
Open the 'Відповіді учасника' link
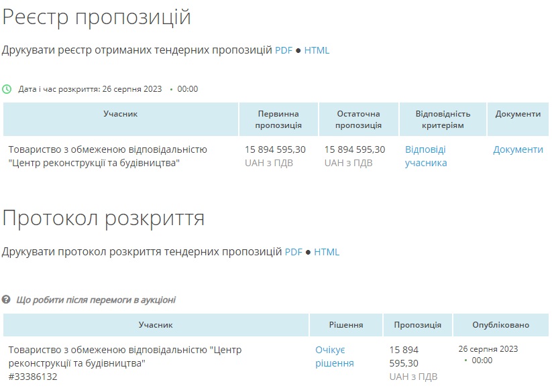(426, 156)
